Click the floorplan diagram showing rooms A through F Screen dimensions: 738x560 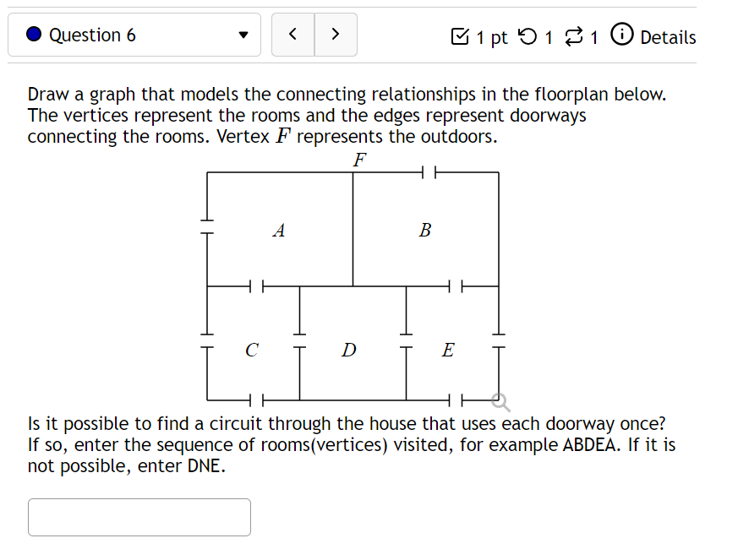coord(353,283)
